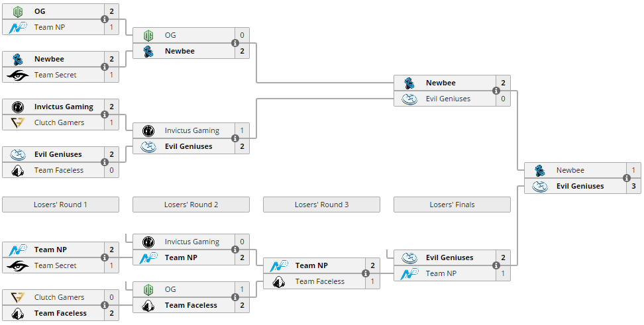Click Evil Geniuses logo in grand final
Screen dimensions: 644x325
(x=540, y=186)
